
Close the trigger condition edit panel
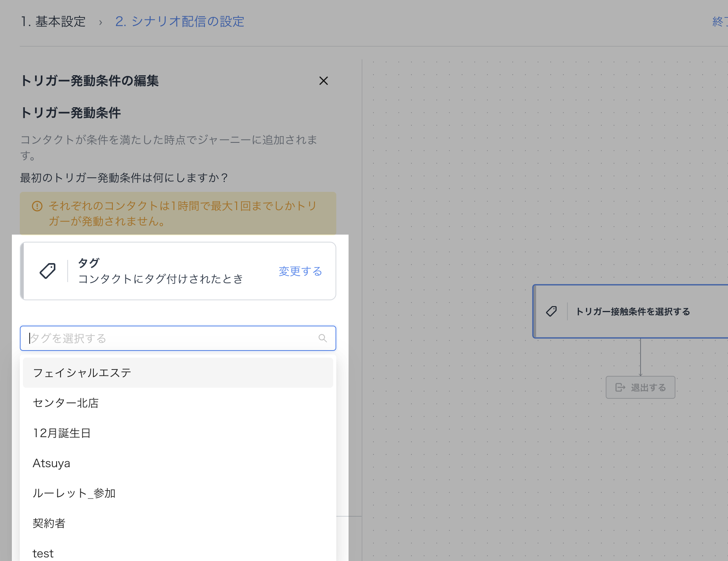[323, 81]
